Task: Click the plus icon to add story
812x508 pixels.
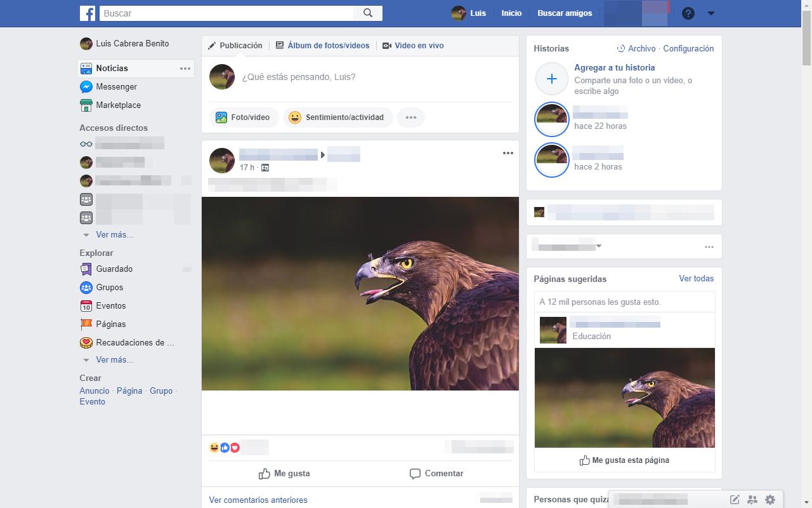Action: [x=551, y=79]
